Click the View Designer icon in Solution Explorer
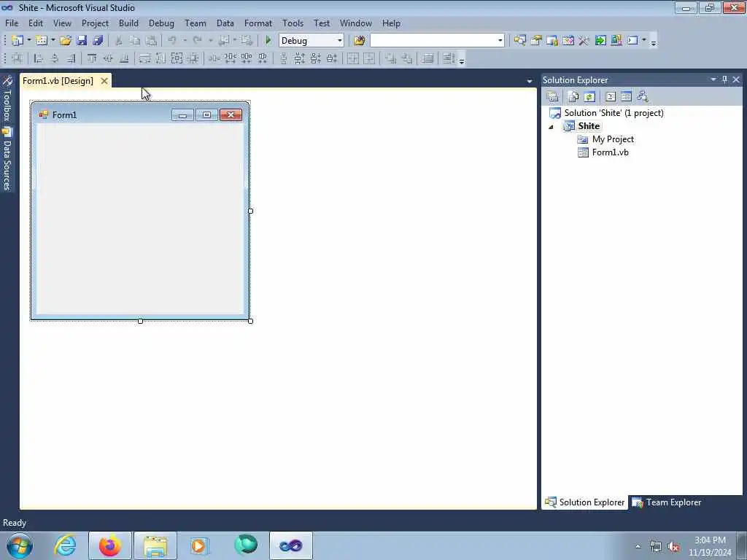 click(x=626, y=97)
